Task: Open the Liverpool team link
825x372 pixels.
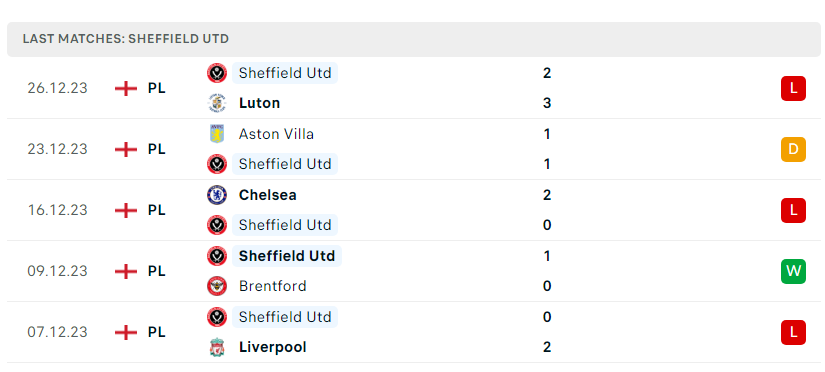Action: pyautogui.click(x=273, y=347)
